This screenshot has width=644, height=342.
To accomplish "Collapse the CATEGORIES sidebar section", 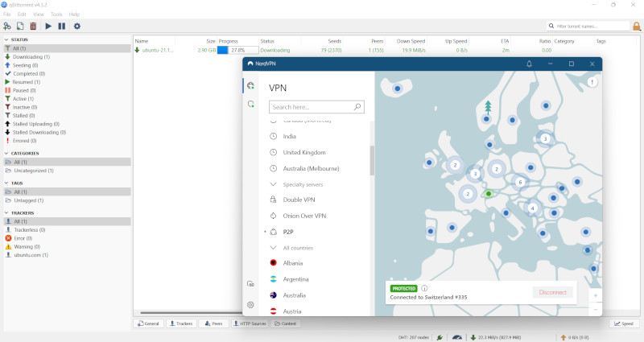I will point(6,153).
